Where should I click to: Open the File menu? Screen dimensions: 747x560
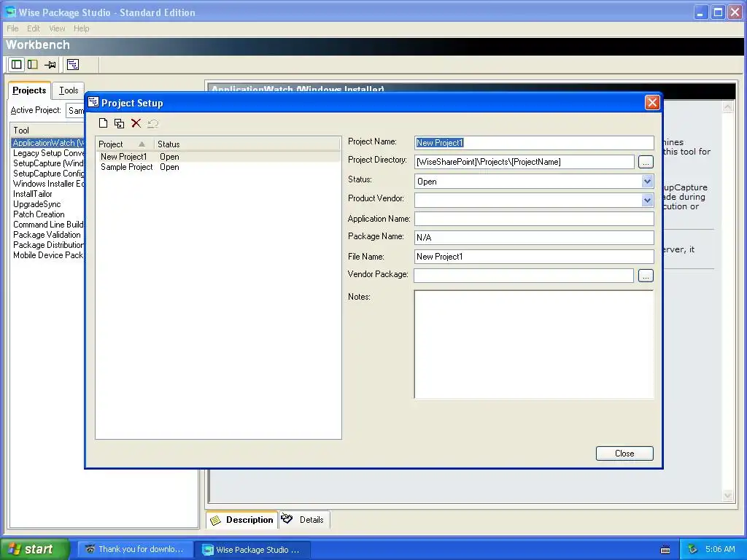12,28
